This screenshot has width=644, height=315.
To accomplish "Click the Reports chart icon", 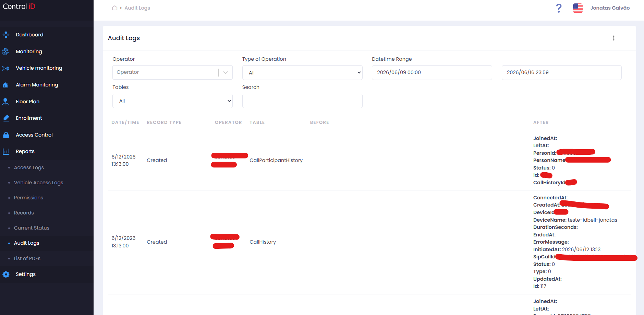I will pyautogui.click(x=6, y=151).
